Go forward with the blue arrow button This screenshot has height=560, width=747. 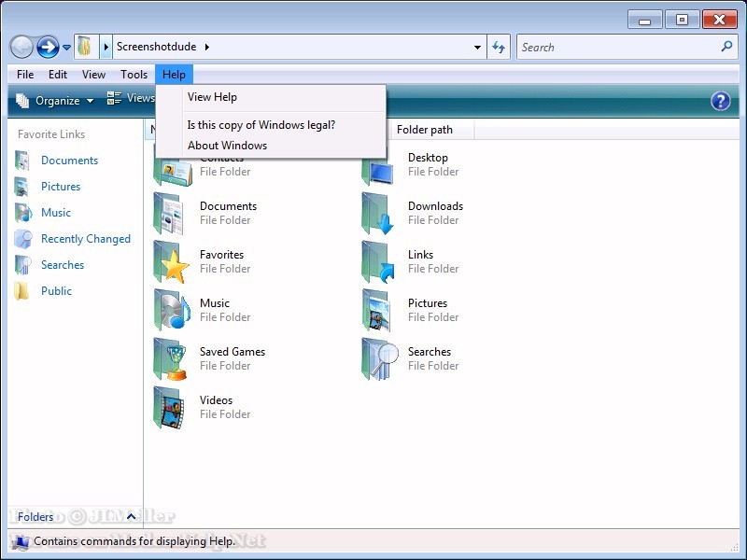click(x=48, y=48)
